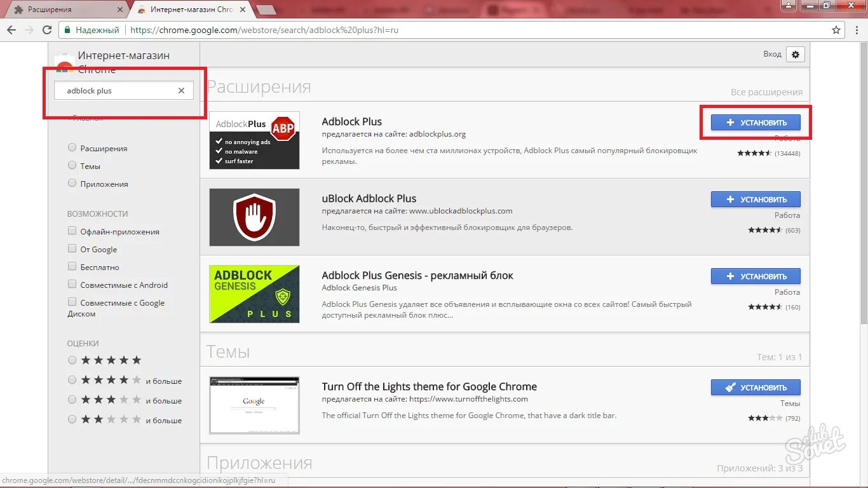Click uBlock rating stars (603)
868x488 pixels.
tap(764, 230)
